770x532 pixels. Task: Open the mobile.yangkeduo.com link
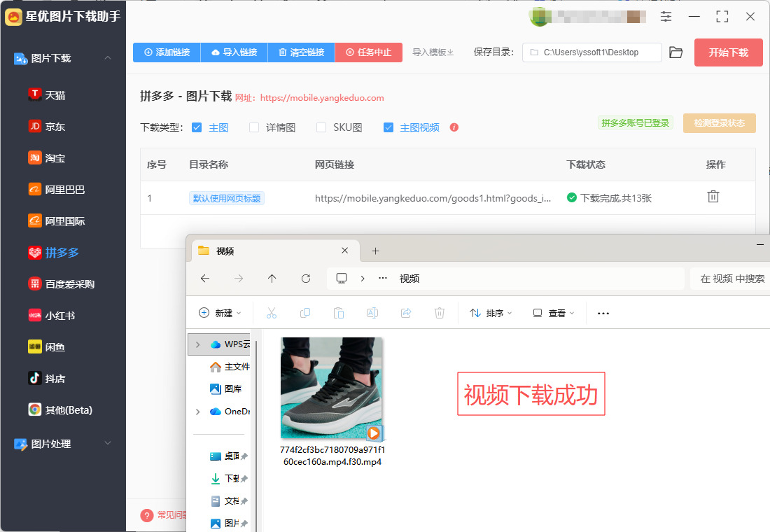click(322, 98)
